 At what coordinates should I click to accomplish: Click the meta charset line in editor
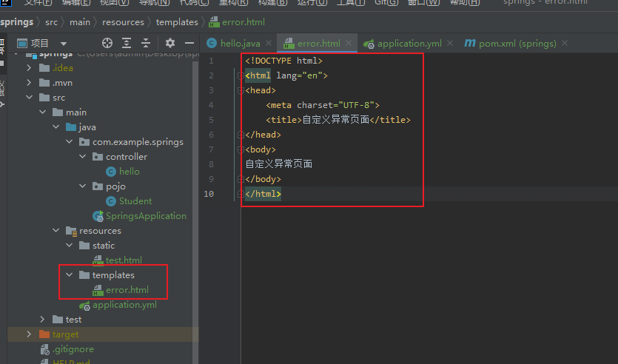[x=323, y=105]
